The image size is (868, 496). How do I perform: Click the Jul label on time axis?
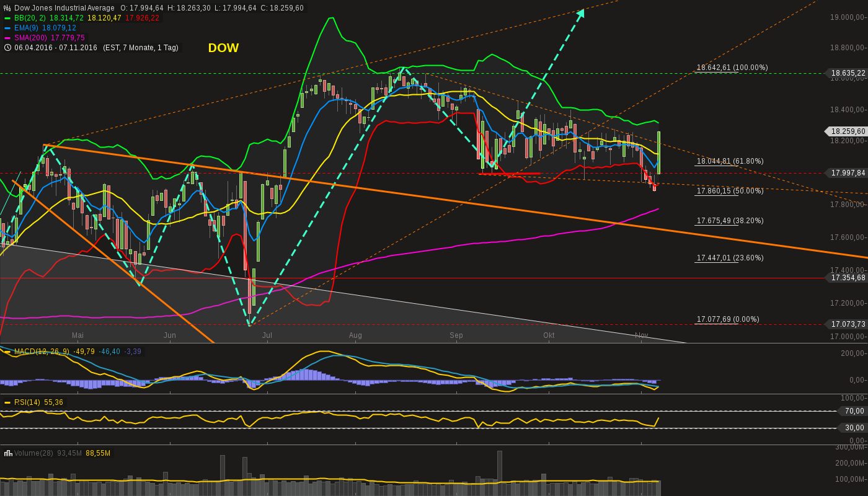(x=267, y=335)
